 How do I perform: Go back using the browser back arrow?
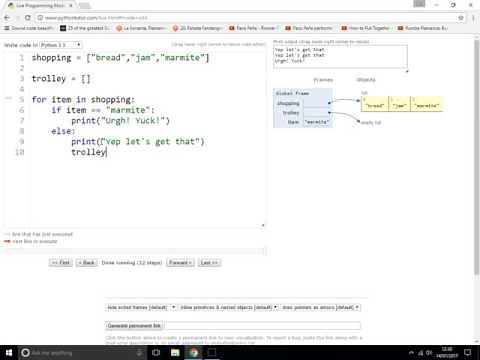click(7, 18)
